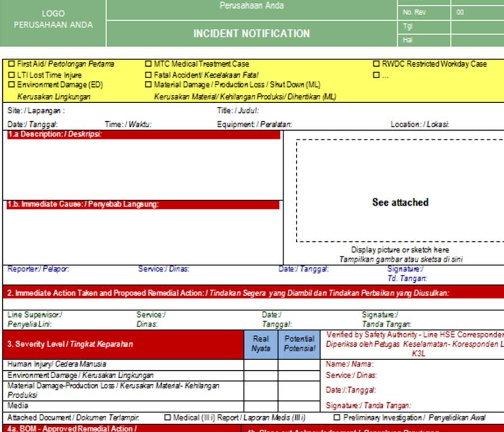Click the Potential / Potensial column header

299,343
